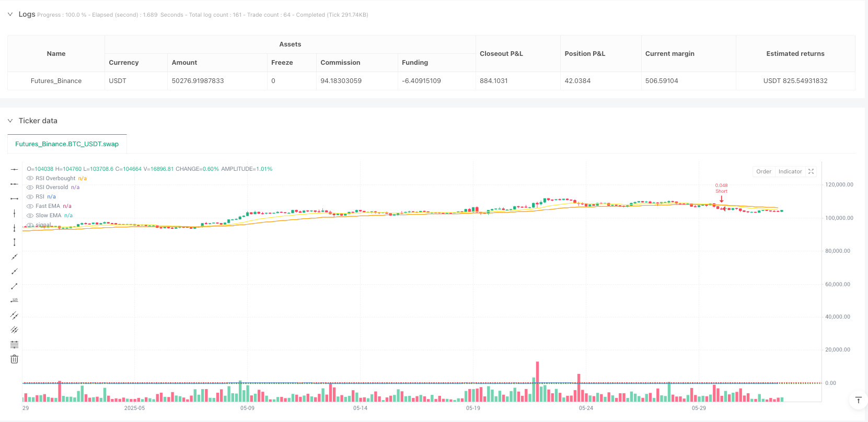Image resolution: width=868 pixels, height=422 pixels.
Task: Click the USDT currency cell
Action: (x=118, y=81)
